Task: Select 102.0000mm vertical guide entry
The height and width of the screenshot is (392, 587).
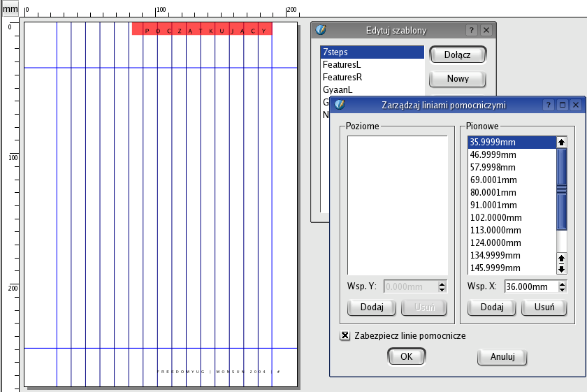Action: click(x=512, y=217)
